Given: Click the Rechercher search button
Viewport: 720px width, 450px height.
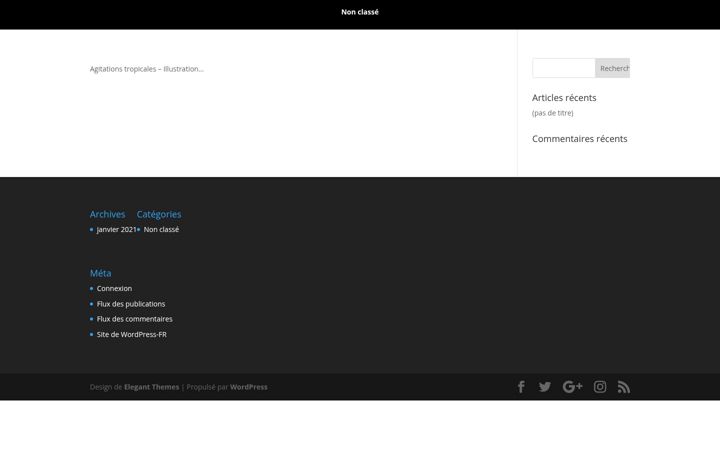Looking at the screenshot, I should point(613,68).
